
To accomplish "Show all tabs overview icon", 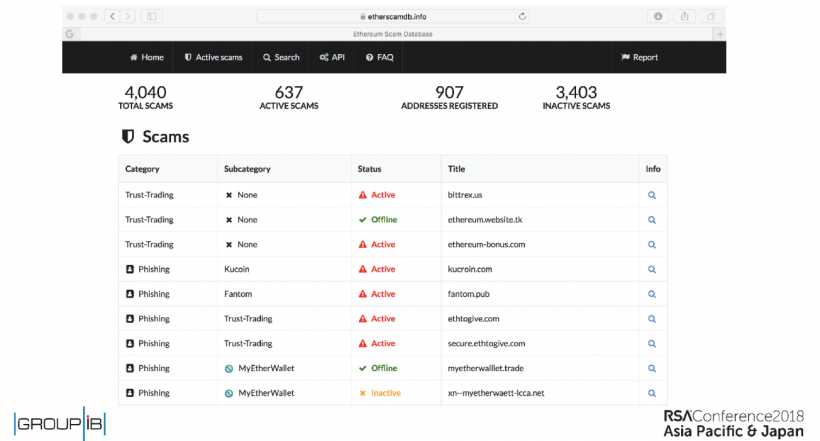I will point(710,17).
